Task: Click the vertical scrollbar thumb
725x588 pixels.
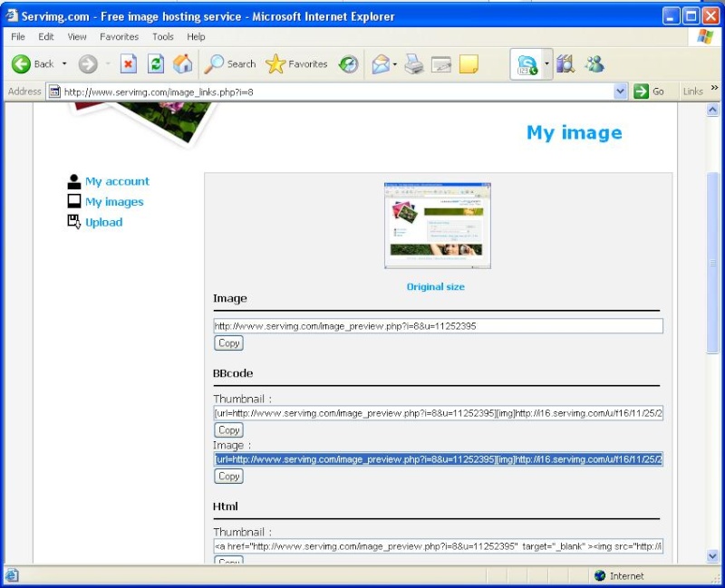Action: (712, 263)
